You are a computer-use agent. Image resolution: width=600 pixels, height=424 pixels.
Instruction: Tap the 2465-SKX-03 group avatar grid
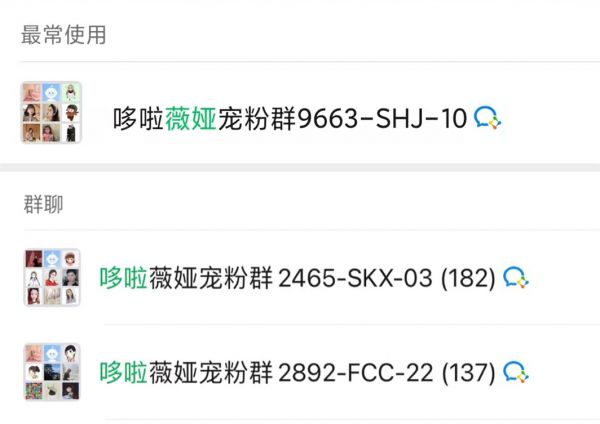coord(52,276)
